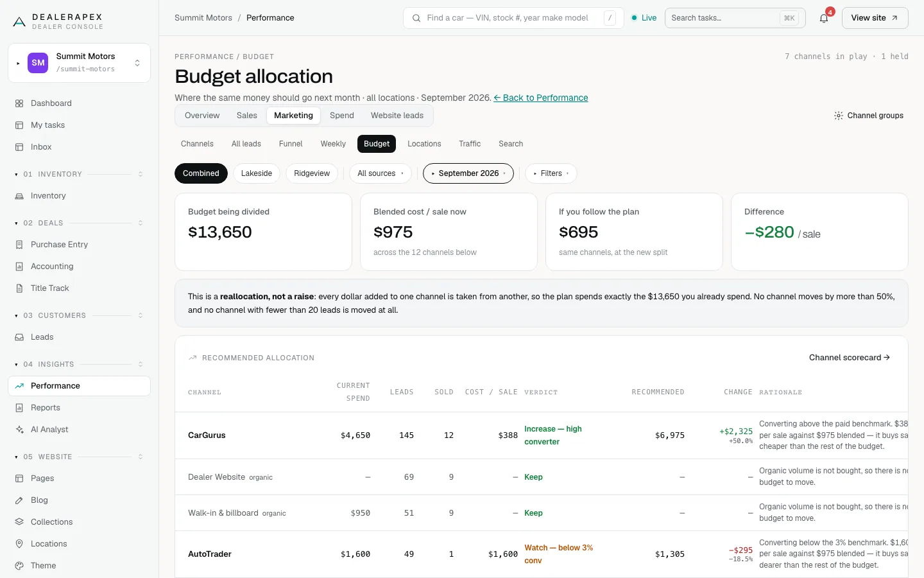
Task: Click the Collections stack icon
Action: coord(19,522)
